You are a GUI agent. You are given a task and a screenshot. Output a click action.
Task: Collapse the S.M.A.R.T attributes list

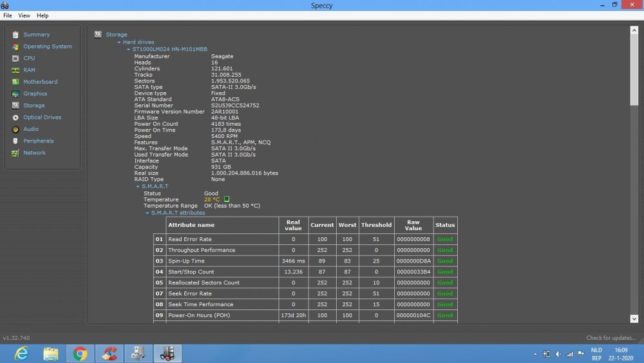coord(147,213)
